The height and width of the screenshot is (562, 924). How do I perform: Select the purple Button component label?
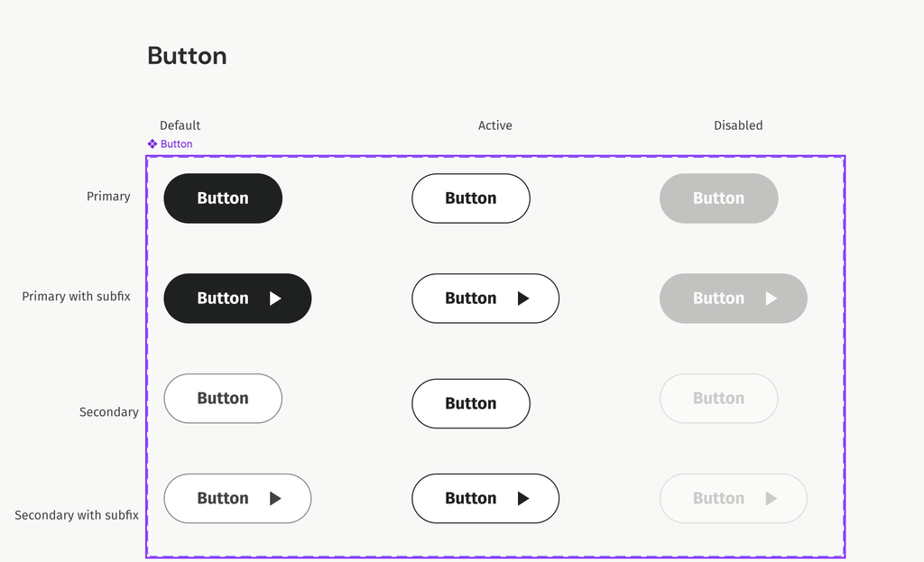[176, 144]
